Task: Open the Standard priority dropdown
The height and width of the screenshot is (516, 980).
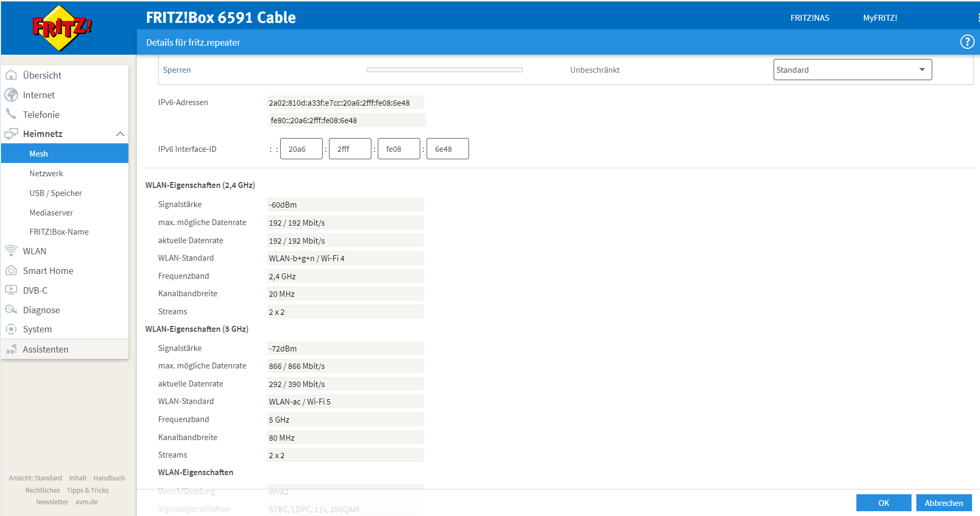Action: (853, 70)
